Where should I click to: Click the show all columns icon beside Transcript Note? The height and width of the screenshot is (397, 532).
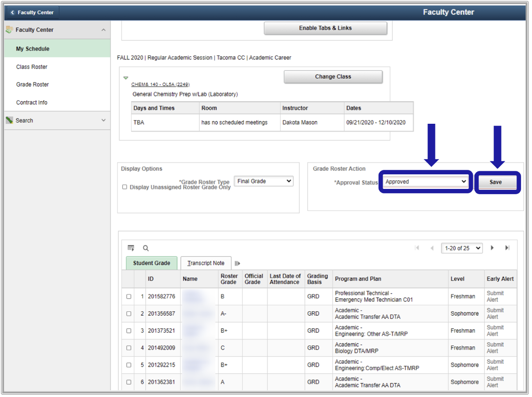click(237, 263)
